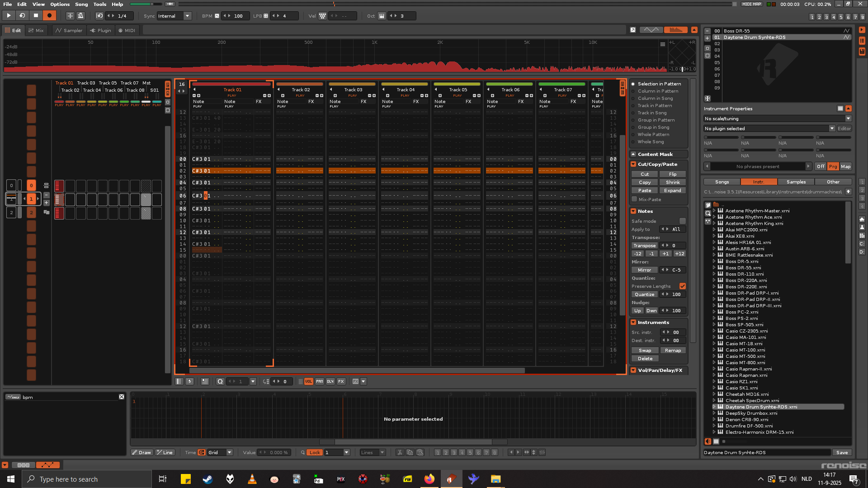
Task: Enable record/edit mode button
Action: [x=49, y=16]
